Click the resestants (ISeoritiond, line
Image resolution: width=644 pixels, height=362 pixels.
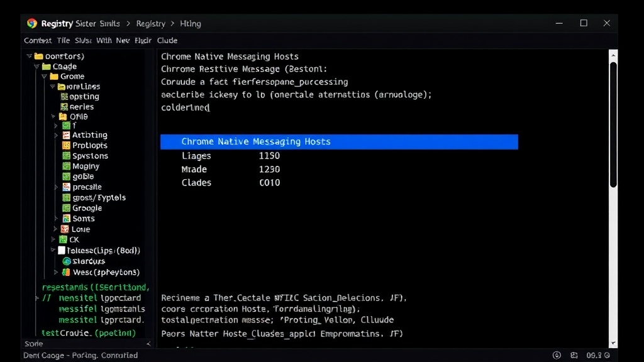tap(96, 287)
